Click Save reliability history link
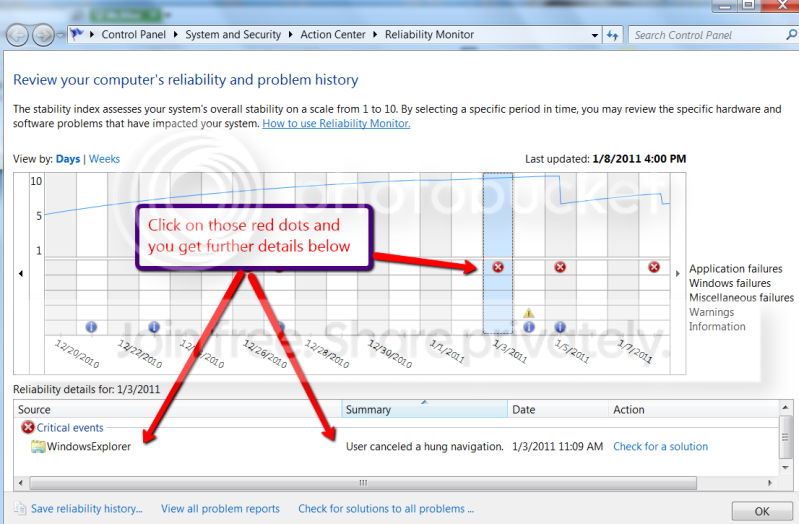Screen dimensions: 799x524 pos(87,509)
